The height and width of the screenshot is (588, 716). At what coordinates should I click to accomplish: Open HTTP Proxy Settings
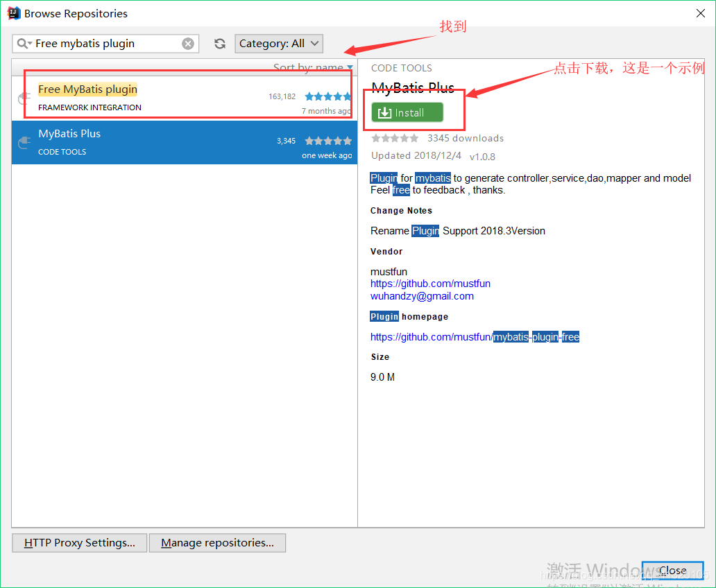(80, 543)
